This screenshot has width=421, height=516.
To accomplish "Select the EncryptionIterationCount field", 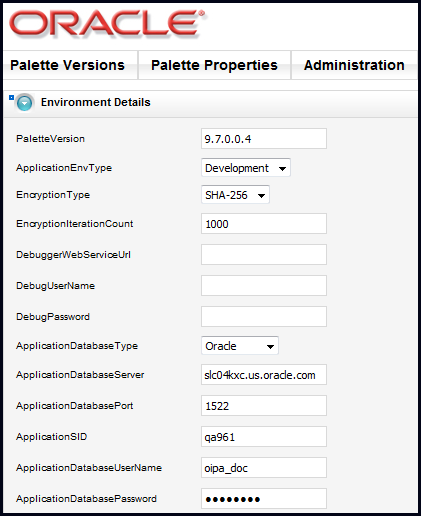I will [264, 224].
